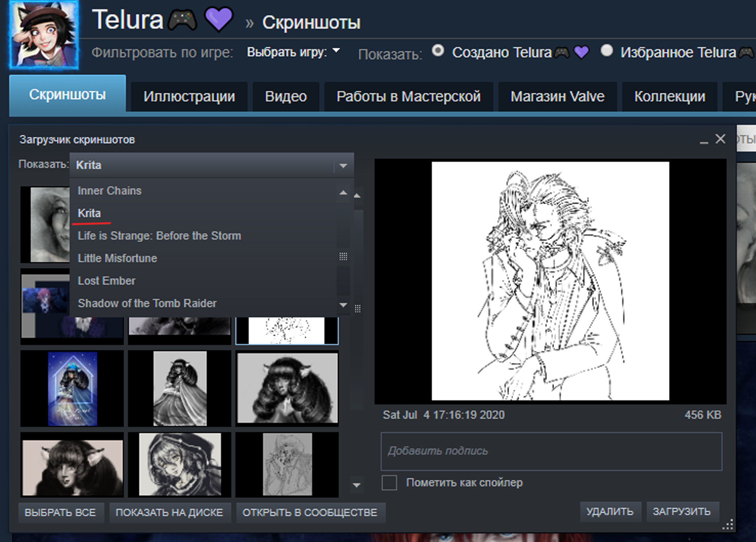Screen dimensions: 756x542
Task: Click Telura's profile avatar image
Action: [x=44, y=35]
